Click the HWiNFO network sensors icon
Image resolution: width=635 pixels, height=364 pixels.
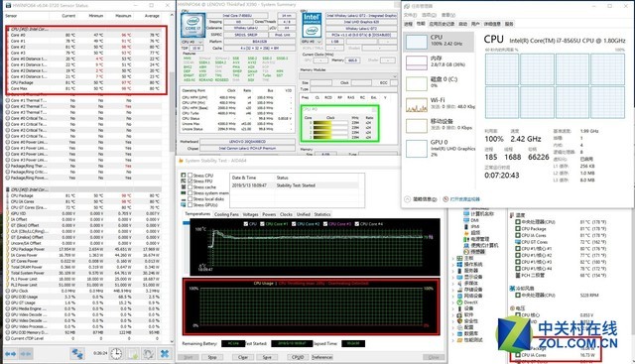point(77,353)
